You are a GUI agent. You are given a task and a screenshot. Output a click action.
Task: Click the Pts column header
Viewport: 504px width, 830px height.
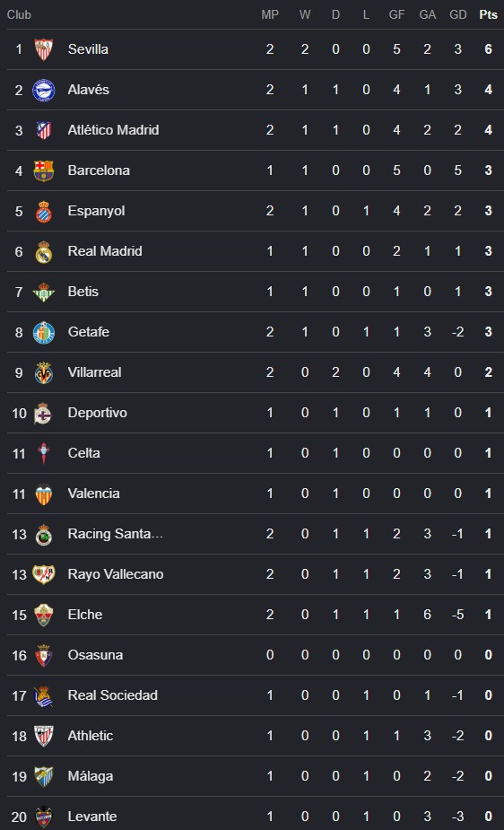tap(488, 15)
